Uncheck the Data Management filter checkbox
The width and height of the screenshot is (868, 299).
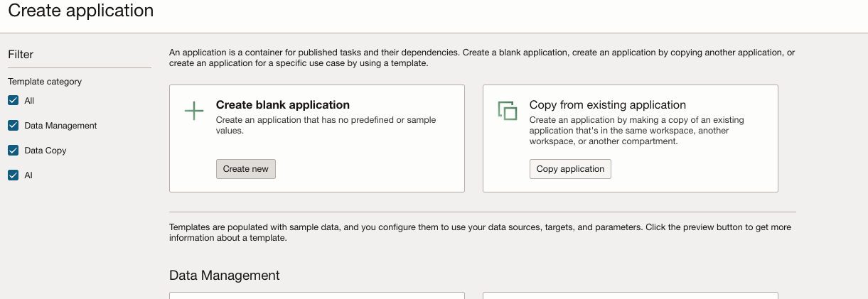[x=13, y=126]
